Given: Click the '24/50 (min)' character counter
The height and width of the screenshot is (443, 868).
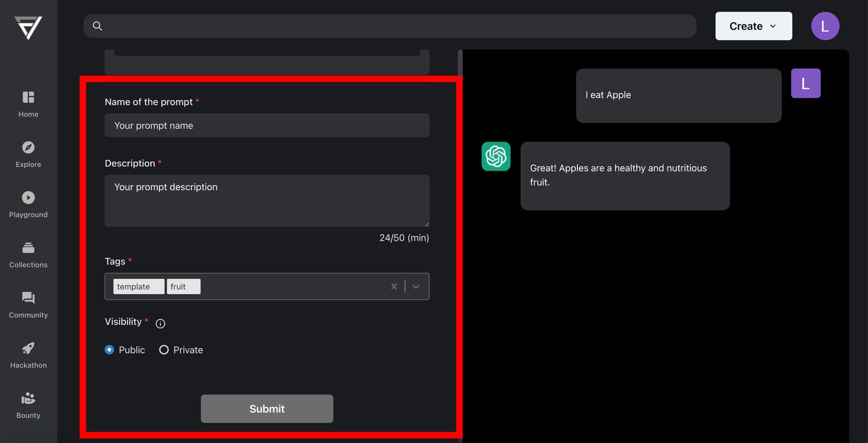Looking at the screenshot, I should [x=404, y=238].
